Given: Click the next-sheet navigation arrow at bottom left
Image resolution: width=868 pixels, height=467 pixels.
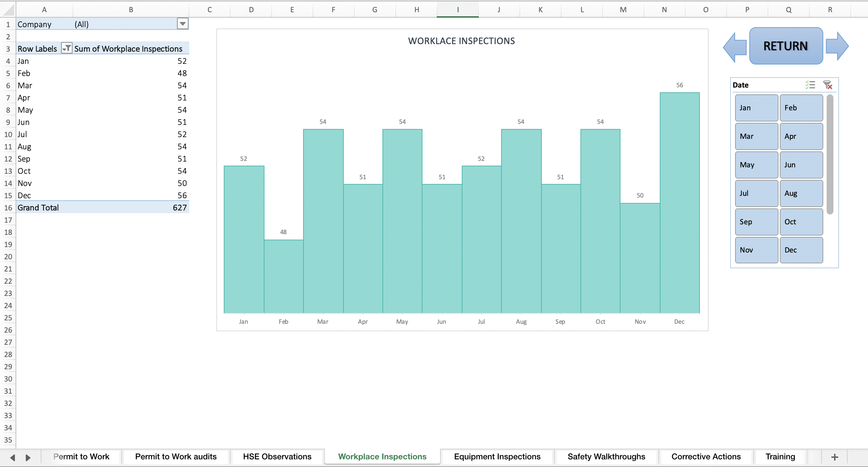Looking at the screenshot, I should tap(28, 456).
